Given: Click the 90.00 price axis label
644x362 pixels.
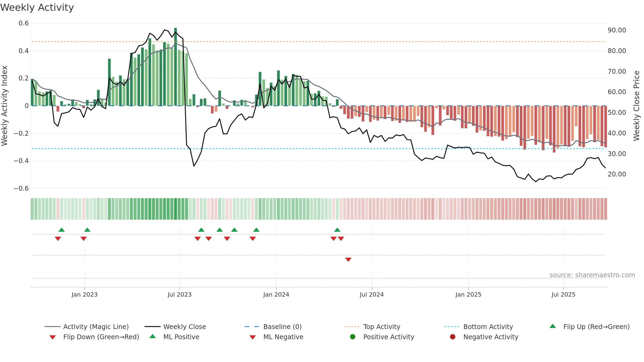Looking at the screenshot, I should pyautogui.click(x=617, y=30).
